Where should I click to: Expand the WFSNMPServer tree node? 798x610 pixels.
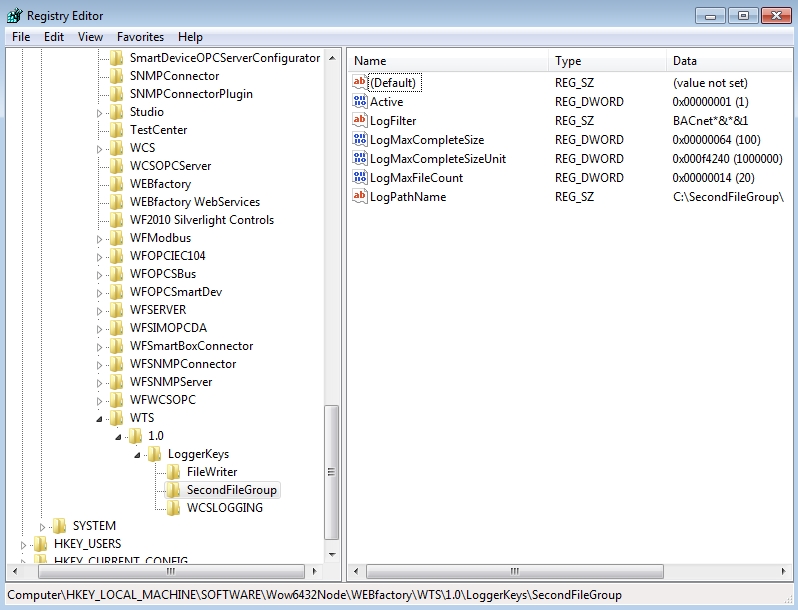[x=99, y=383]
